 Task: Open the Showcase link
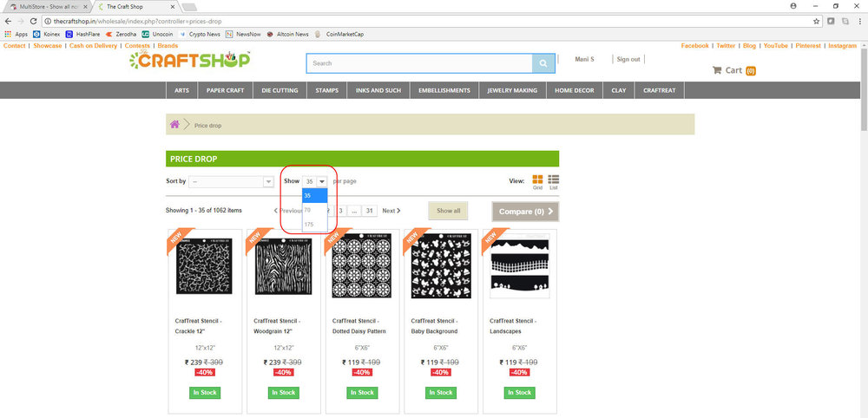[47, 46]
